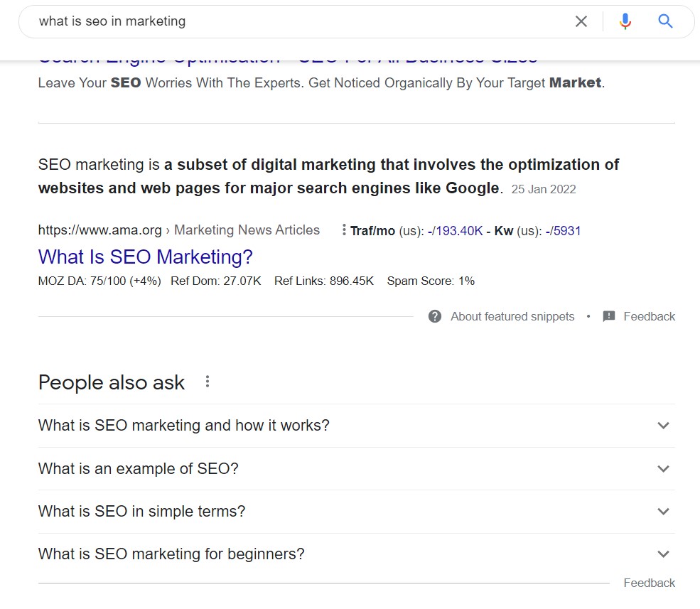This screenshot has height=609, width=700.
Task: Open the 'What Is SEO Marketing?' result
Action: coord(145,257)
